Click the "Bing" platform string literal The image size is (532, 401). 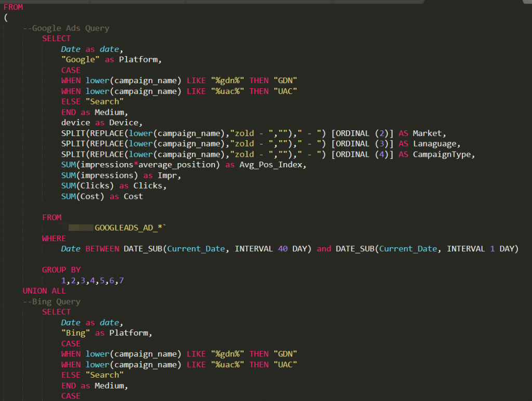tap(76, 333)
